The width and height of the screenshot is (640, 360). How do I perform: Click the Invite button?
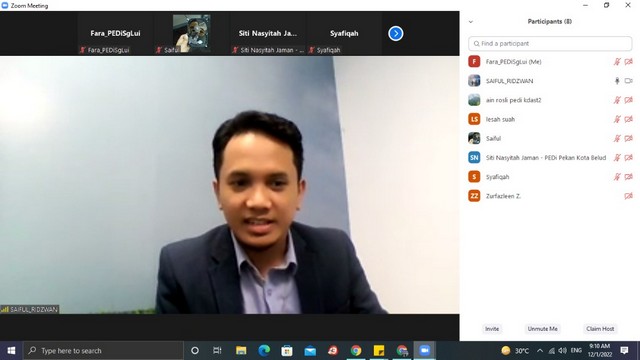[x=492, y=329]
